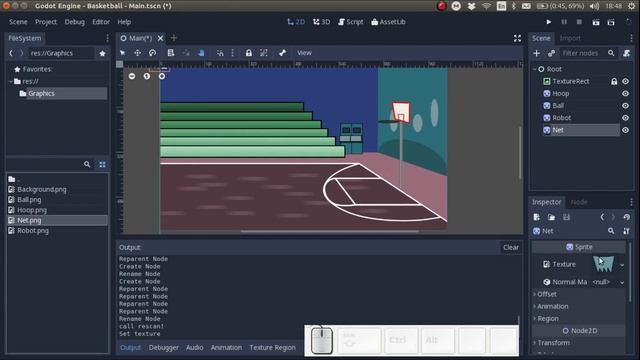640x360 pixels.
Task: Switch to the Node tab
Action: click(579, 202)
